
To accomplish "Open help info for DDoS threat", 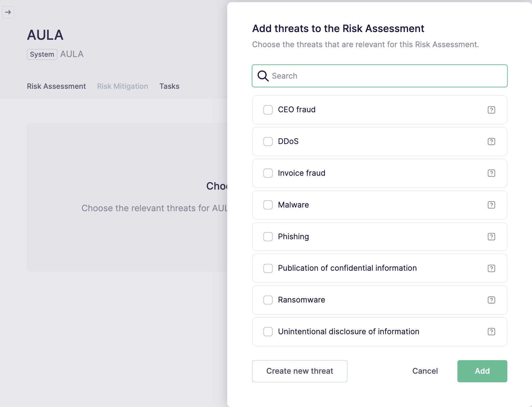I will (491, 142).
